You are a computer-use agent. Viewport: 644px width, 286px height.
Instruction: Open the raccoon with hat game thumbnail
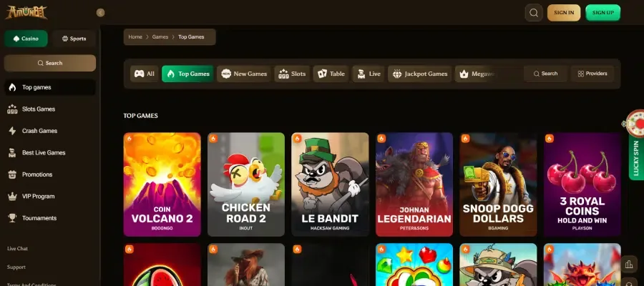coord(498,265)
